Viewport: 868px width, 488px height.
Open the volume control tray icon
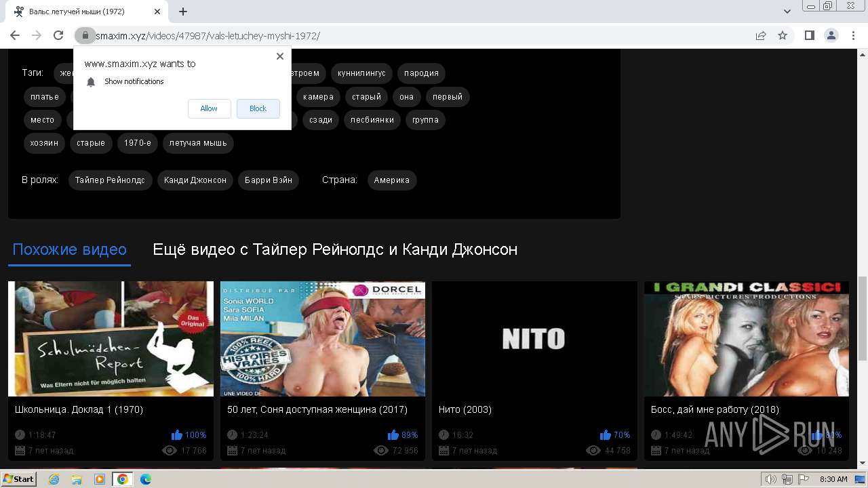pyautogui.click(x=771, y=479)
